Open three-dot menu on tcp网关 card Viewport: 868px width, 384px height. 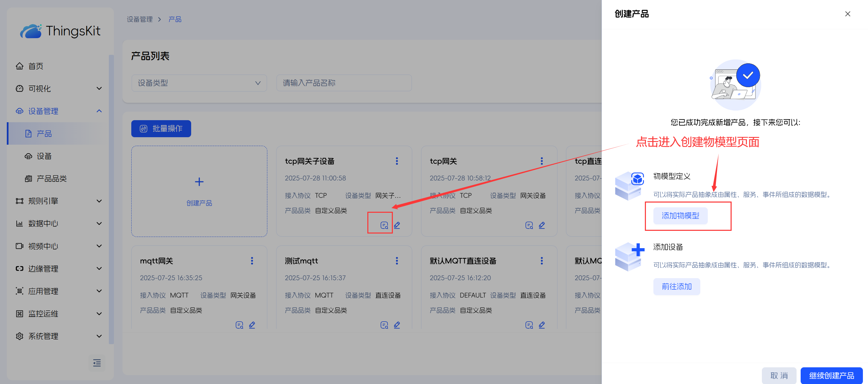(541, 161)
